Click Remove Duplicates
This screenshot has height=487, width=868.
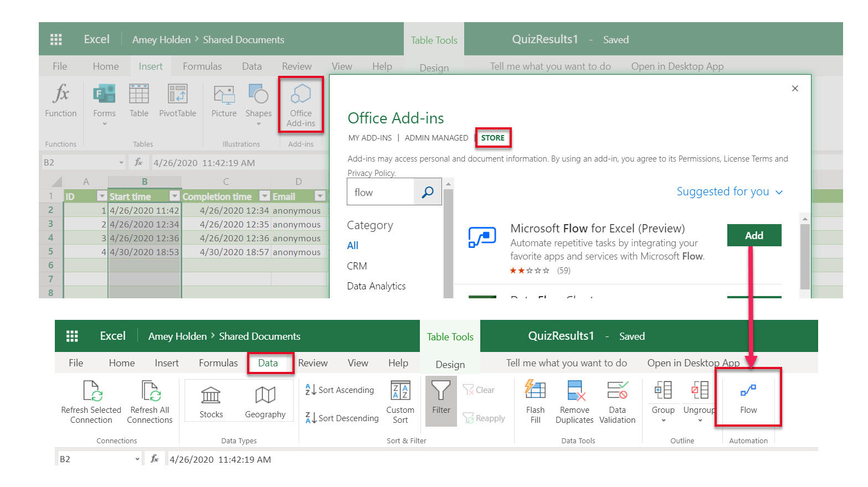click(x=574, y=402)
